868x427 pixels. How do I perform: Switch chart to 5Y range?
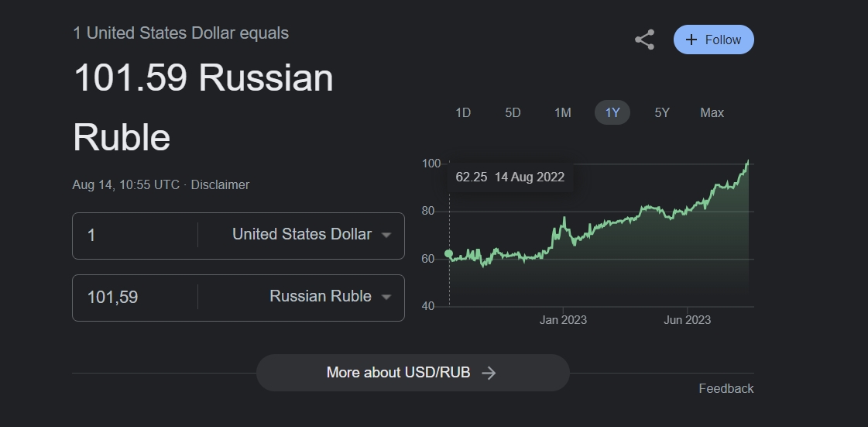[x=661, y=112]
